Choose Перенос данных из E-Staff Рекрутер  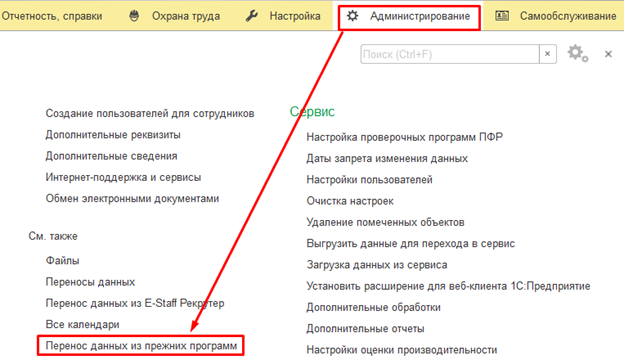135,303
